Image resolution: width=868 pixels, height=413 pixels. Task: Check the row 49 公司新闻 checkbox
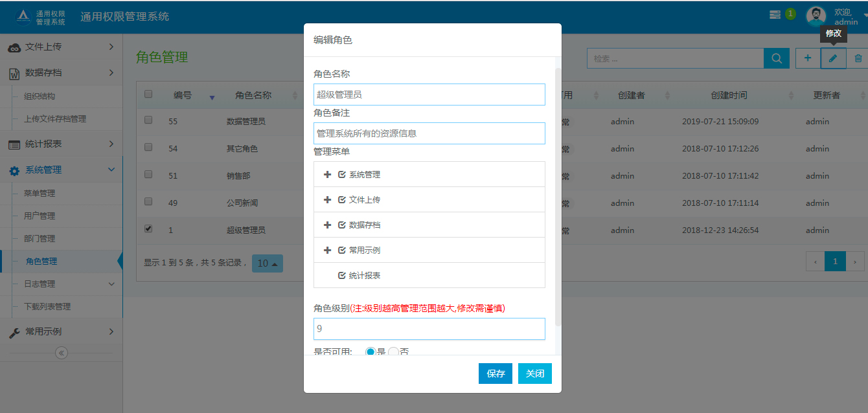tap(148, 201)
